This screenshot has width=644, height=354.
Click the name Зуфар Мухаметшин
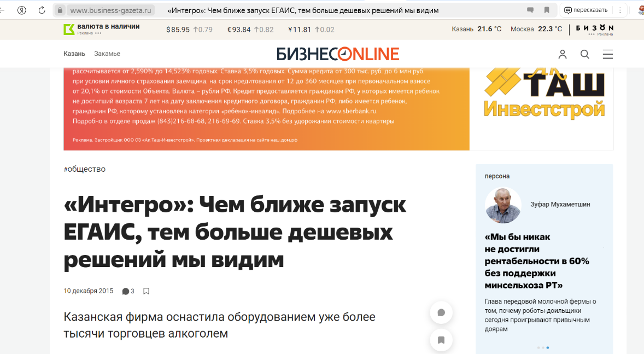pyautogui.click(x=560, y=204)
